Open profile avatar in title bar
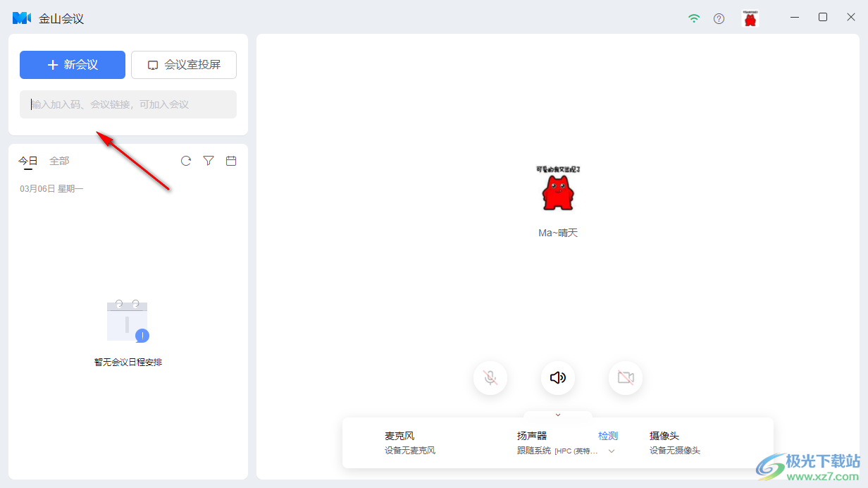This screenshot has width=868, height=488. [750, 18]
